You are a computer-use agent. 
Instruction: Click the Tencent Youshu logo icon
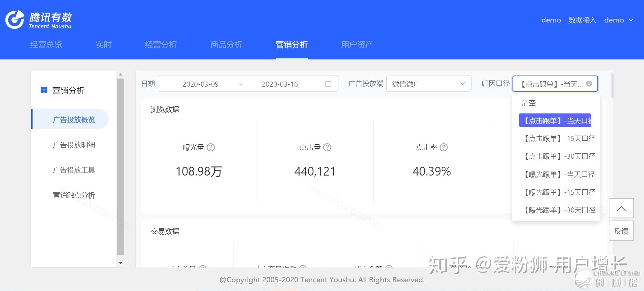[x=15, y=20]
